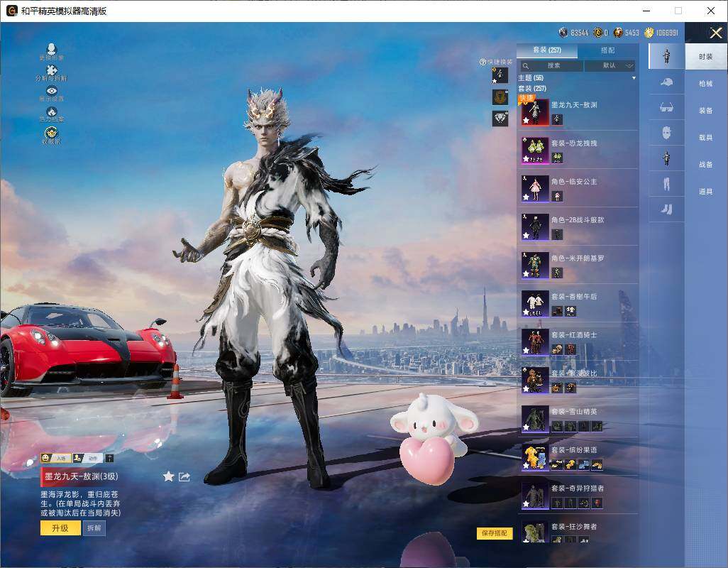Expand the 主题 (56) section arrow
The image size is (728, 568).
[x=634, y=78]
